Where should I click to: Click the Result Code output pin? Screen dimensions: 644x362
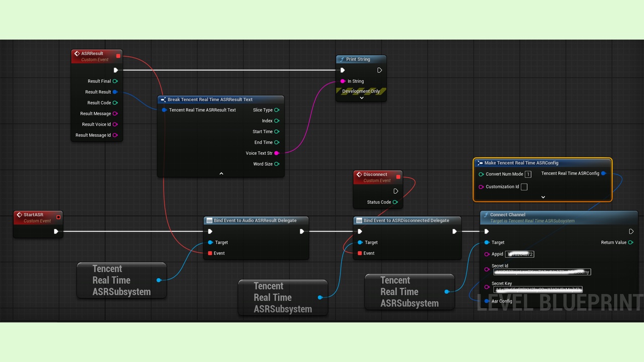click(115, 103)
